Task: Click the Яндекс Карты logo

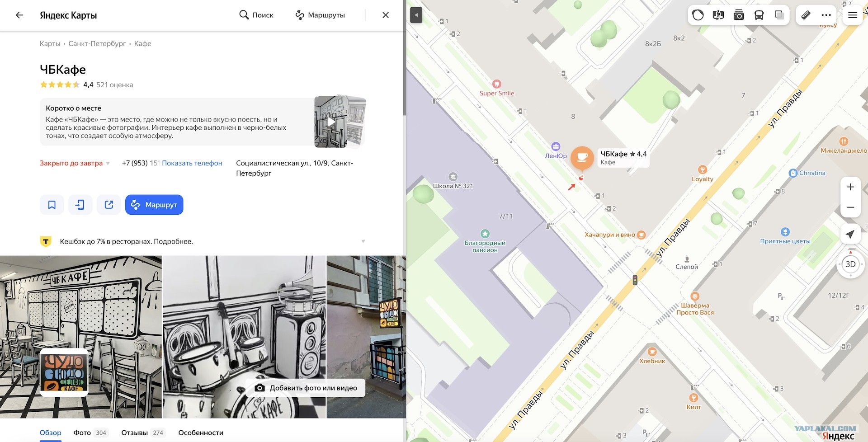Action: pyautogui.click(x=68, y=15)
